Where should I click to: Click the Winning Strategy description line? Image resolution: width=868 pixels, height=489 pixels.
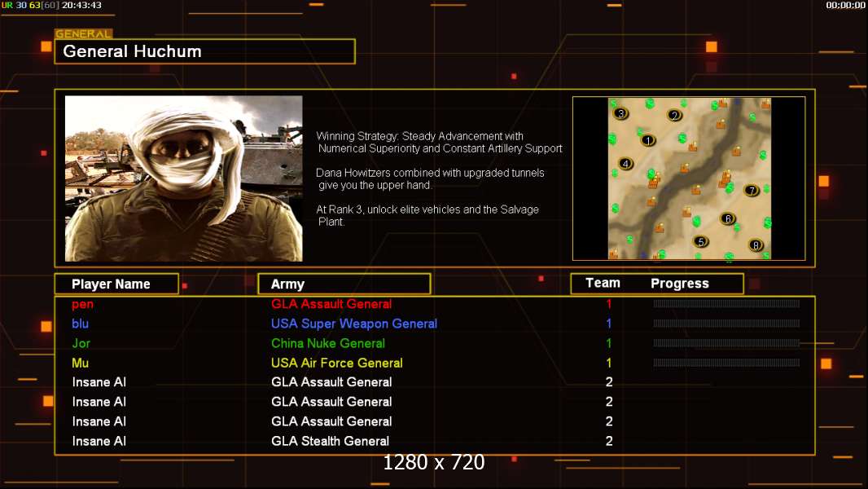439,143
